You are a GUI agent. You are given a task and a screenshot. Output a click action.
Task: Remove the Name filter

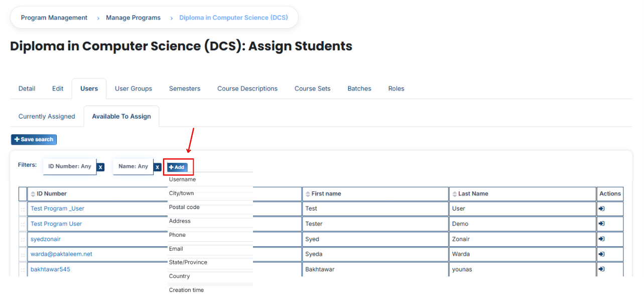157,167
